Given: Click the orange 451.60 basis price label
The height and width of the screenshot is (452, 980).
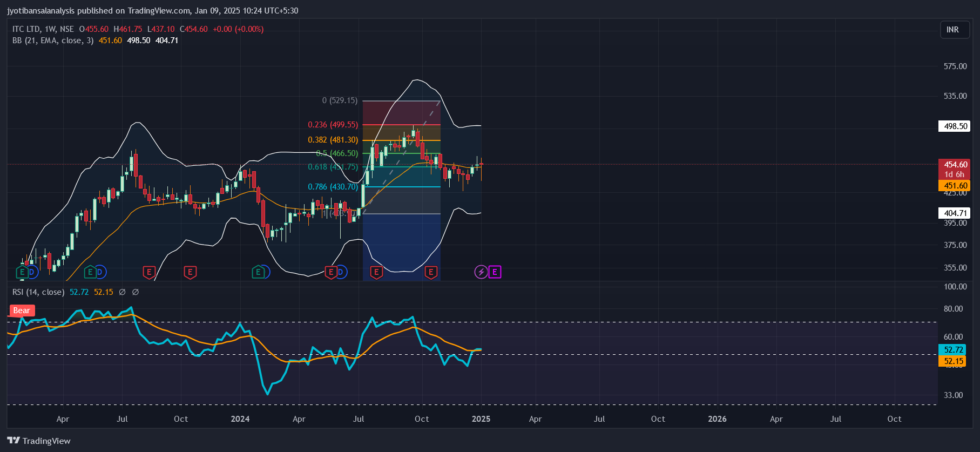Looking at the screenshot, I should point(955,186).
